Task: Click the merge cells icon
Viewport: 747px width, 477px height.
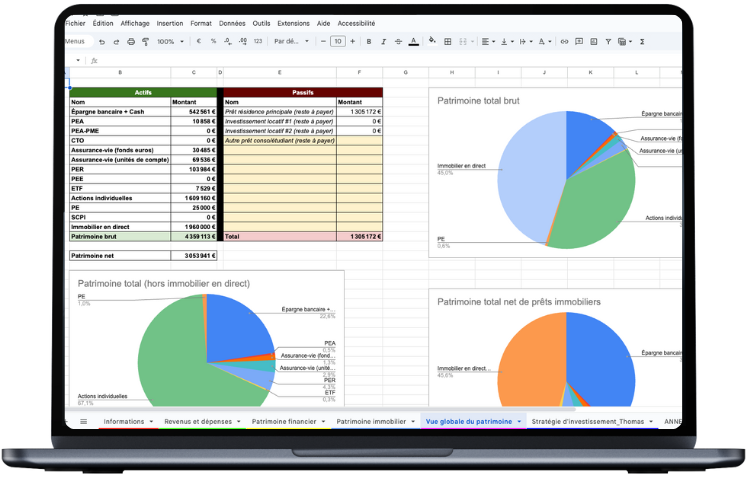Action: (463, 41)
